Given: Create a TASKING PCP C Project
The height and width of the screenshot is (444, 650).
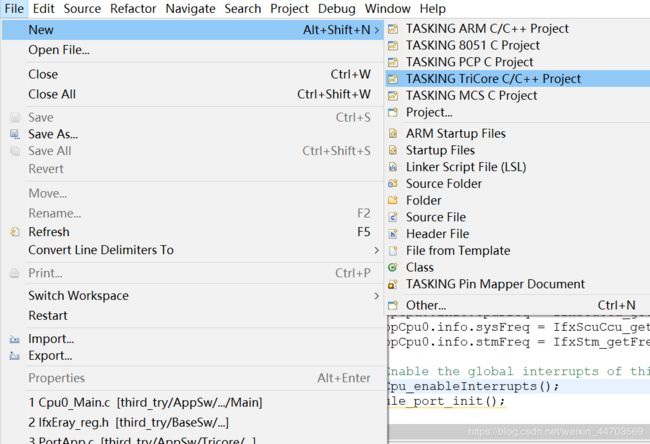Looking at the screenshot, I should [x=518, y=62].
